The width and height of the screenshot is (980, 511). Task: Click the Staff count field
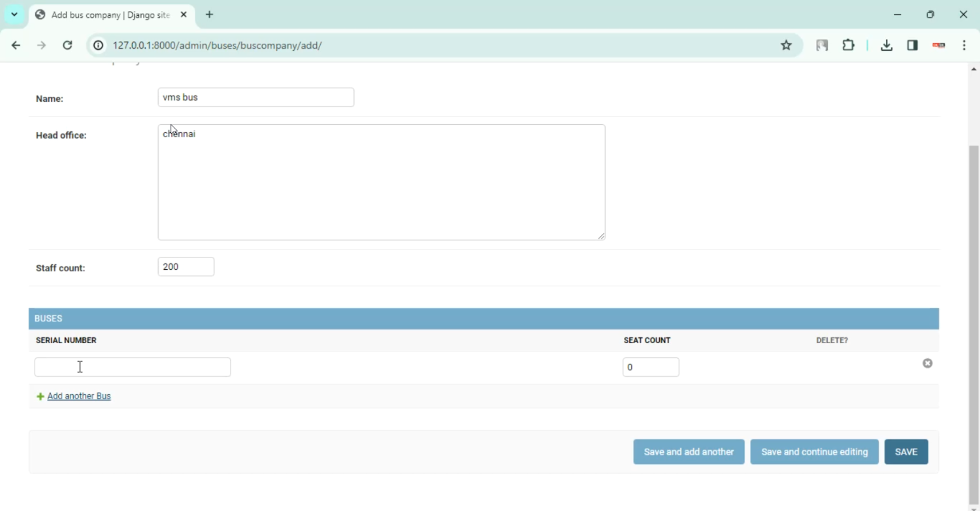tap(186, 267)
